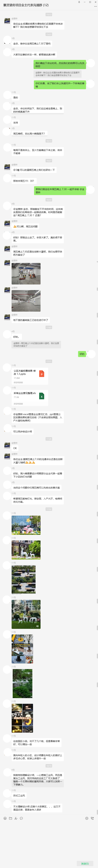Open second basement construction photo
The width and height of the screenshot is (98, 868).
(26, 301)
